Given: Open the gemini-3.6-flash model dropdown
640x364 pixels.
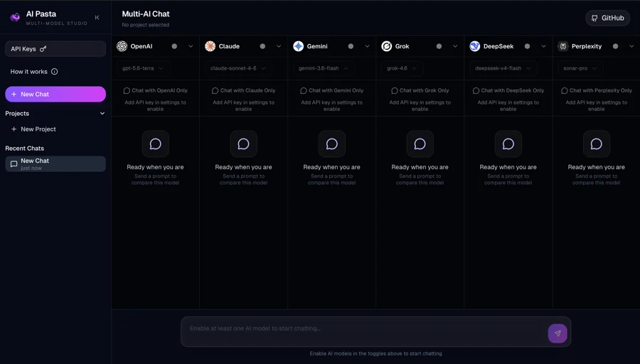Looking at the screenshot, I should [x=324, y=68].
